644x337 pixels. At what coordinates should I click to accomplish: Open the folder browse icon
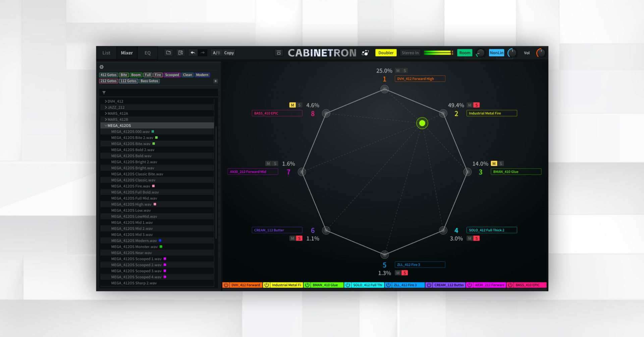pyautogui.click(x=168, y=53)
